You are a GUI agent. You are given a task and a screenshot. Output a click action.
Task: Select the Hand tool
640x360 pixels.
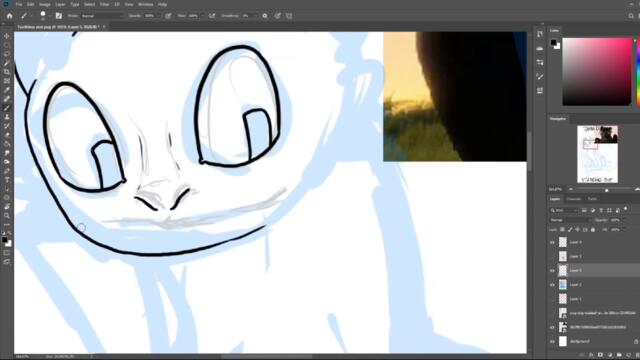coord(7,207)
